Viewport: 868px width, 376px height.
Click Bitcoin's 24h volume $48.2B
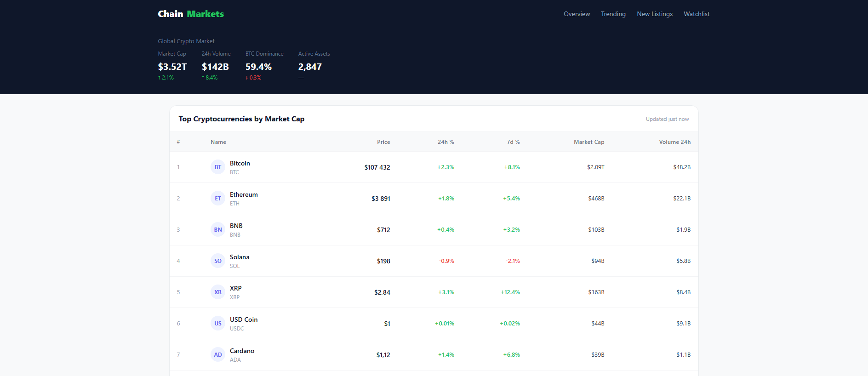point(682,167)
